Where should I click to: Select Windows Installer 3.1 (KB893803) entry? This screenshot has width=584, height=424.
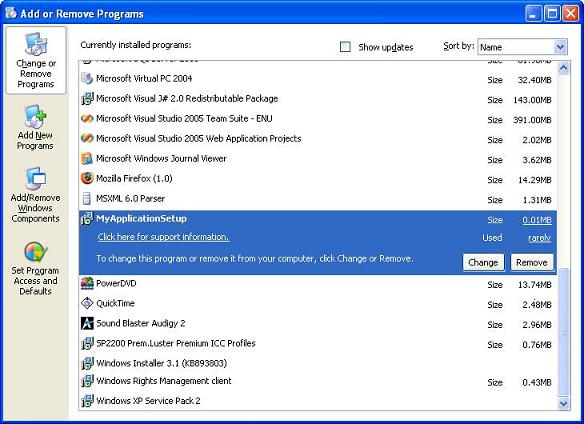click(318, 363)
